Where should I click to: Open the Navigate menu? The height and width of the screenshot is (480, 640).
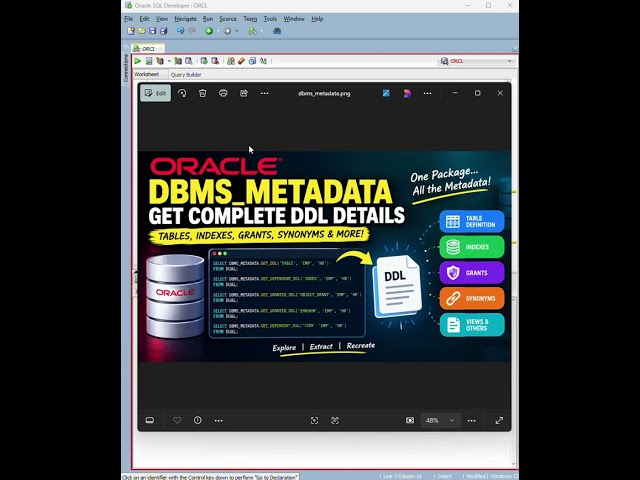pos(185,19)
